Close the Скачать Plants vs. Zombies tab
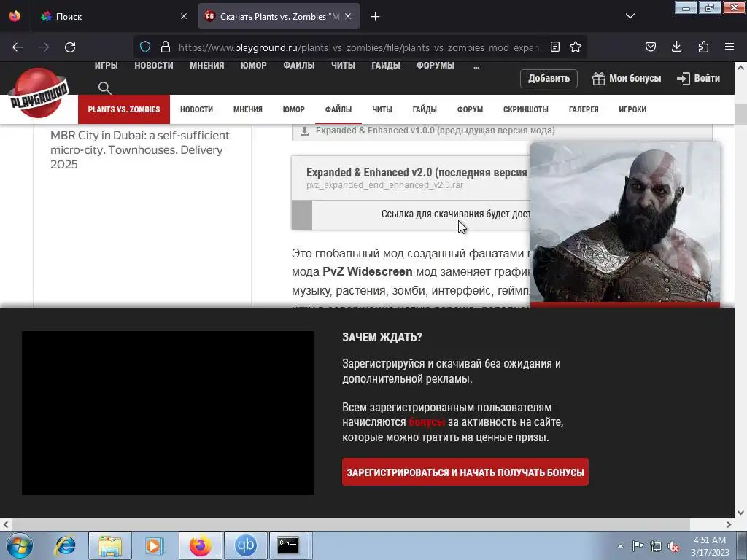The image size is (747, 560). 348,16
